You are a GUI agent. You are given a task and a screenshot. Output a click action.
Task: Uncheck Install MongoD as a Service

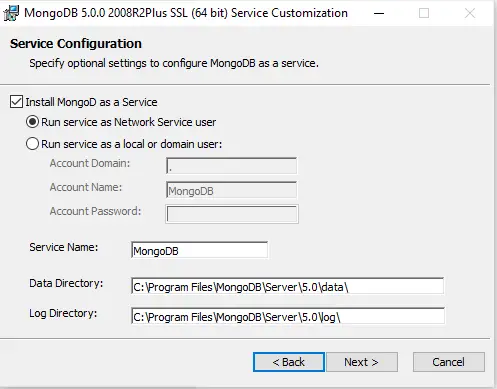point(16,102)
